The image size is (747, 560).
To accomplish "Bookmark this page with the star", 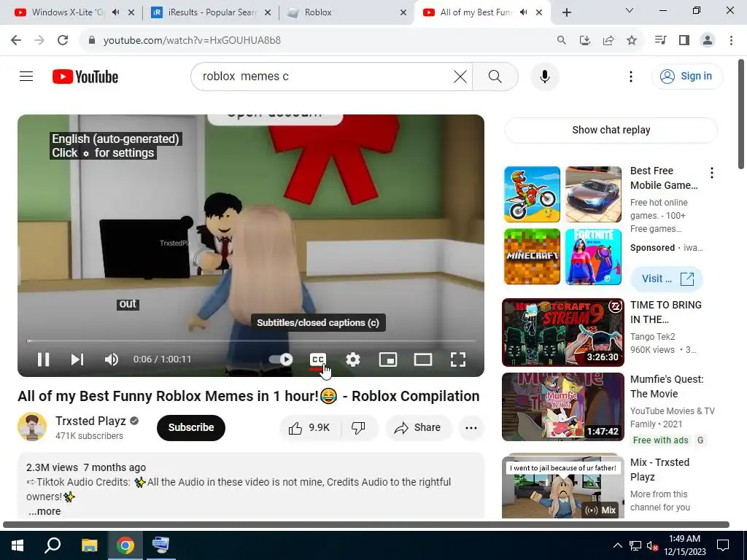I will tap(632, 41).
